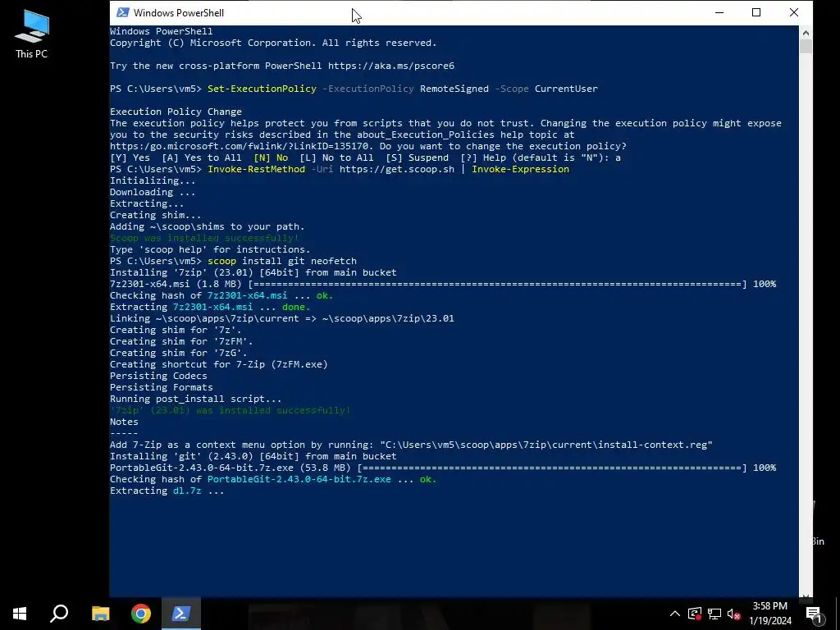Click the PowerShell scrollbar up arrow

point(806,33)
